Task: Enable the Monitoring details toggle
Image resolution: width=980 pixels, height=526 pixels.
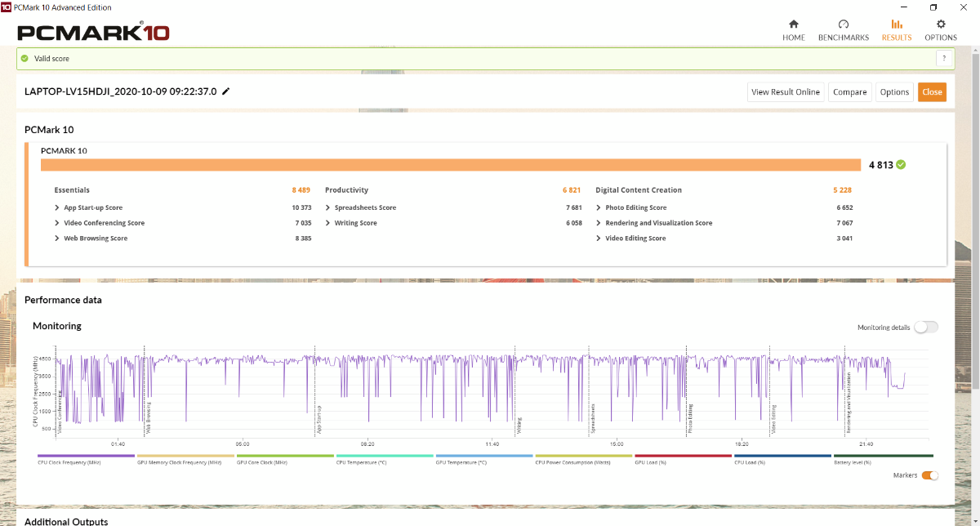Action: 926,328
